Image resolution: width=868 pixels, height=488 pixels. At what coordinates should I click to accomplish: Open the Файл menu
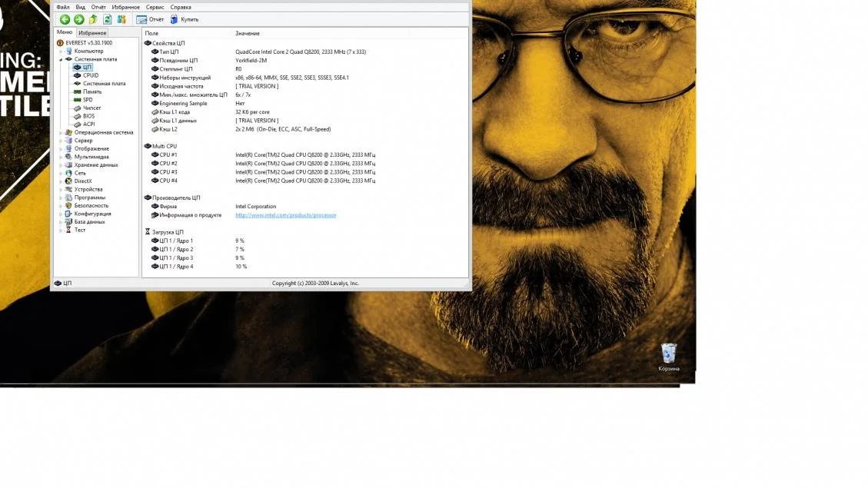(63, 7)
